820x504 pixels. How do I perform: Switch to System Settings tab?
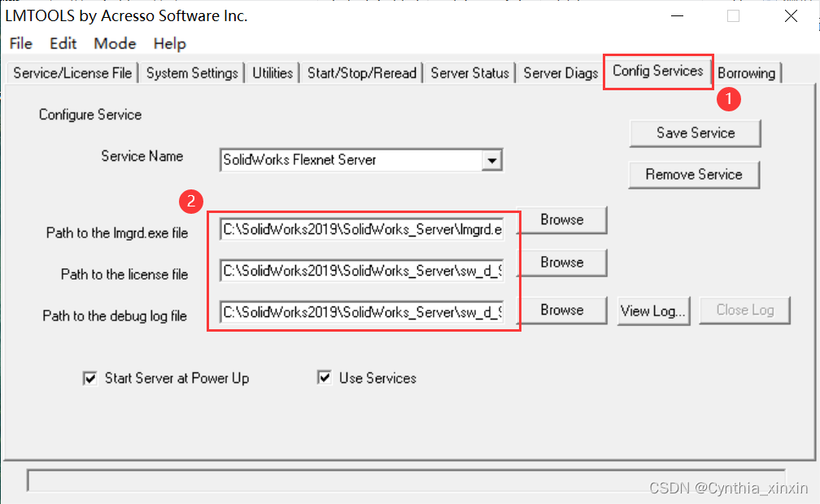point(192,72)
